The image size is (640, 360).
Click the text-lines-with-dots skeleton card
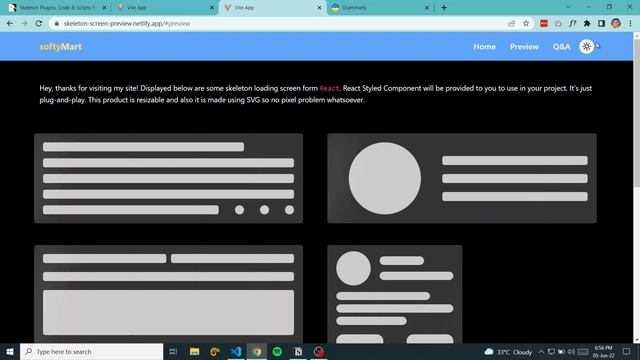click(169, 178)
